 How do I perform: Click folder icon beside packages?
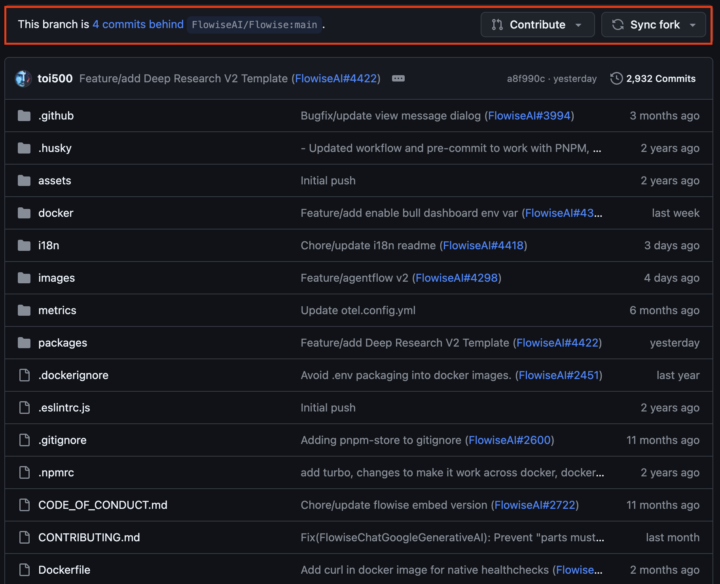(x=24, y=343)
